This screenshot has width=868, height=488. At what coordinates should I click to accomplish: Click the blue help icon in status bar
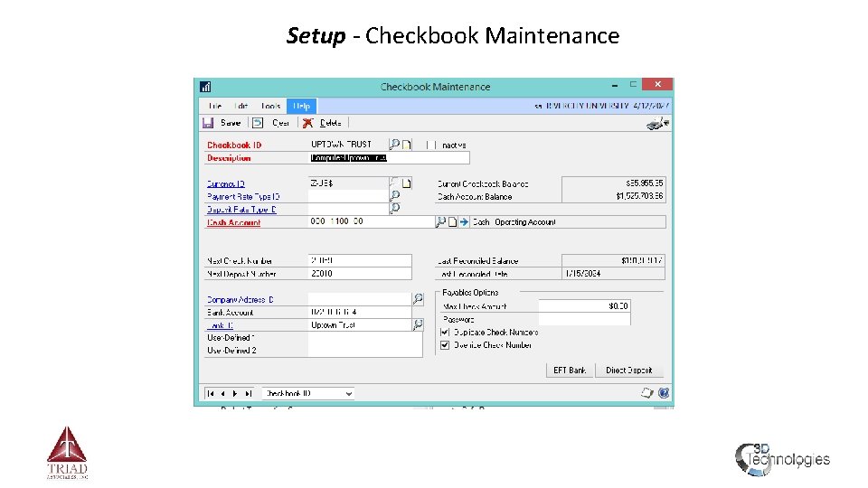(x=664, y=393)
